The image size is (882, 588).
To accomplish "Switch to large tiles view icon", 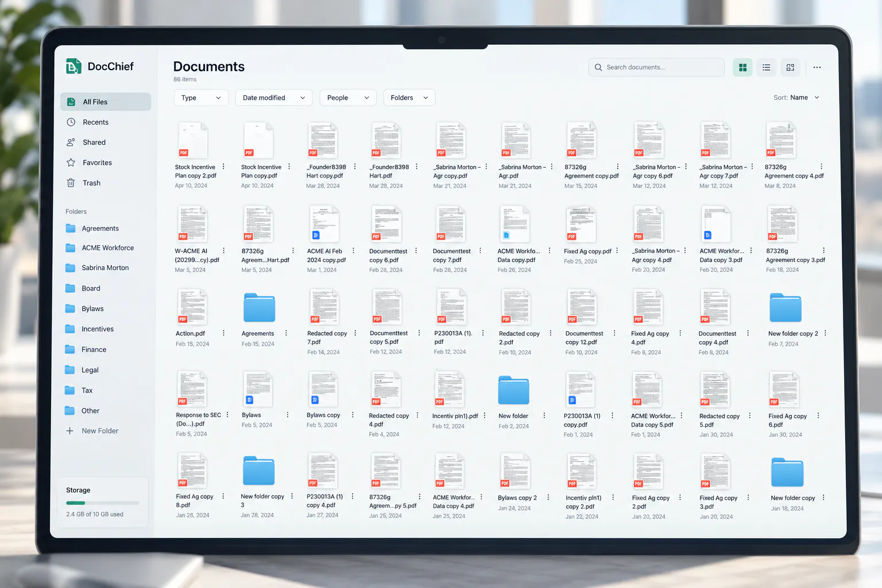I will (790, 67).
